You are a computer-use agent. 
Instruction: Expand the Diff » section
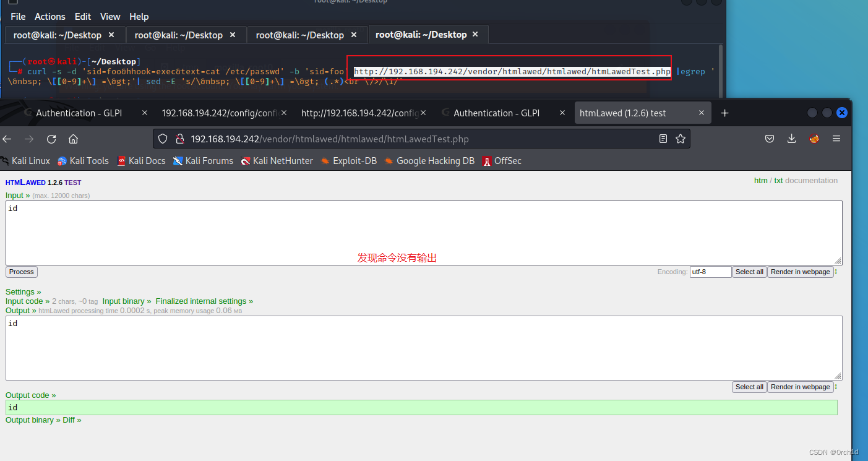pyautogui.click(x=72, y=420)
